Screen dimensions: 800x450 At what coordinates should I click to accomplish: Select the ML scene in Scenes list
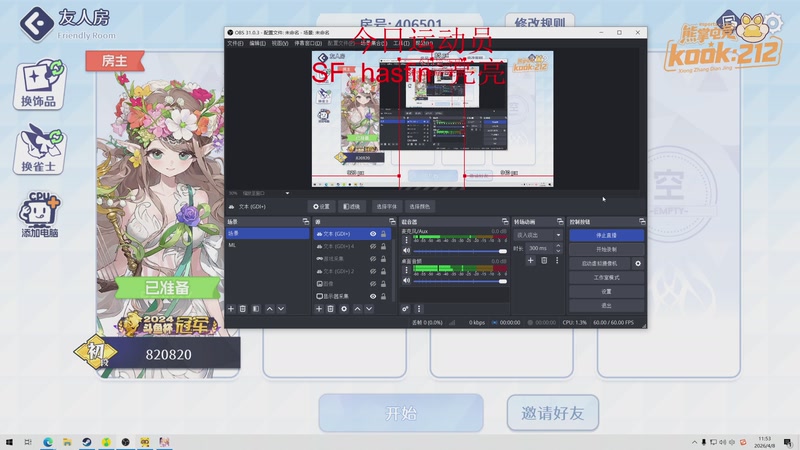(268, 245)
